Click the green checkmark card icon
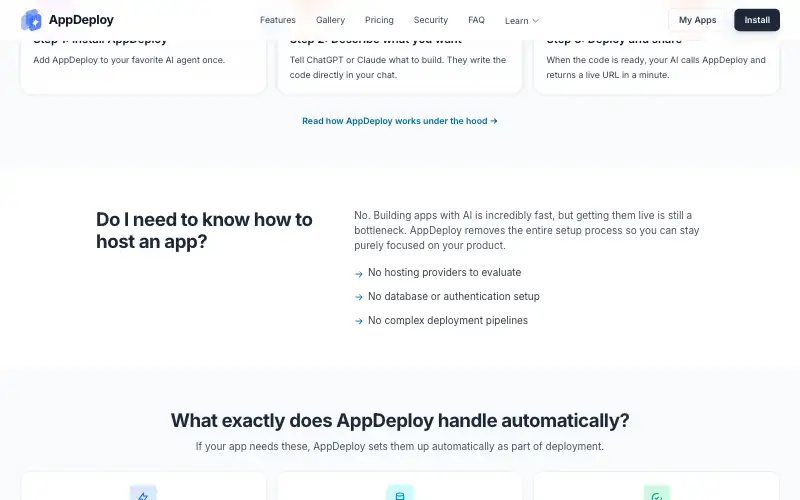This screenshot has width=800, height=500. click(657, 493)
